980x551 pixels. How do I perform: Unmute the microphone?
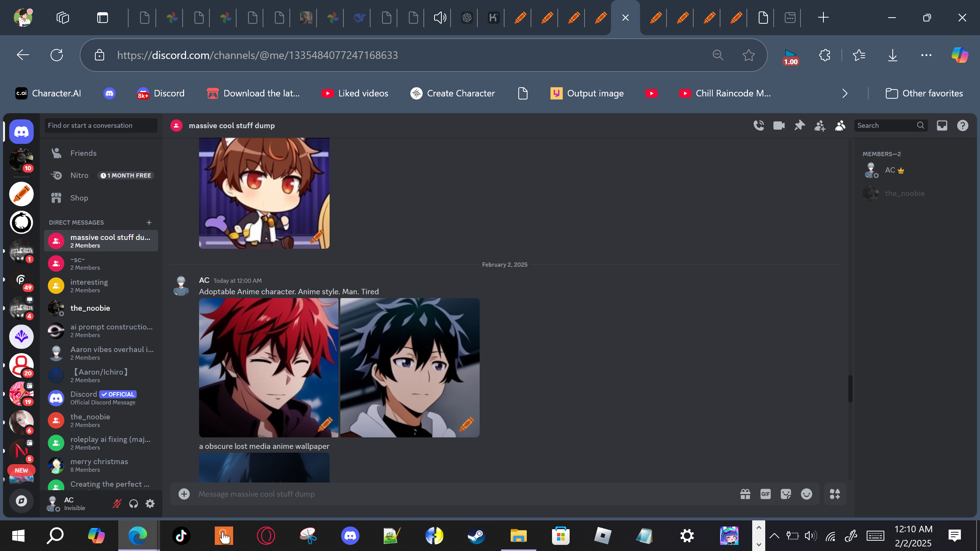[x=117, y=504]
